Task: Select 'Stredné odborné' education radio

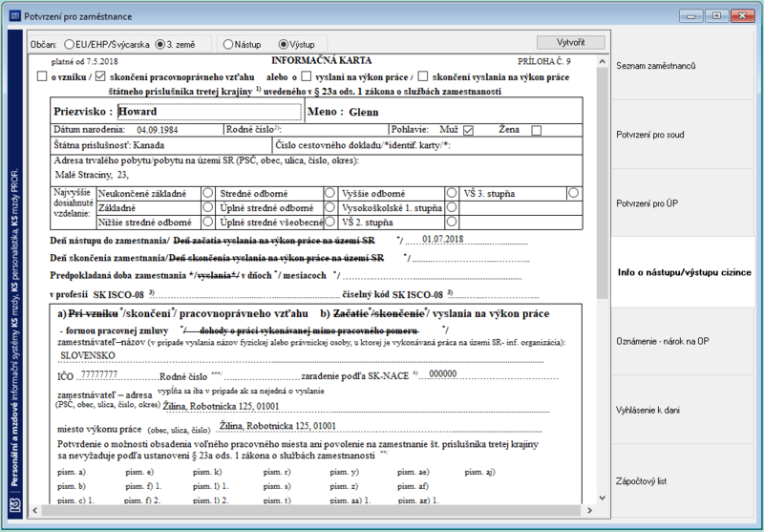Action: [x=329, y=193]
